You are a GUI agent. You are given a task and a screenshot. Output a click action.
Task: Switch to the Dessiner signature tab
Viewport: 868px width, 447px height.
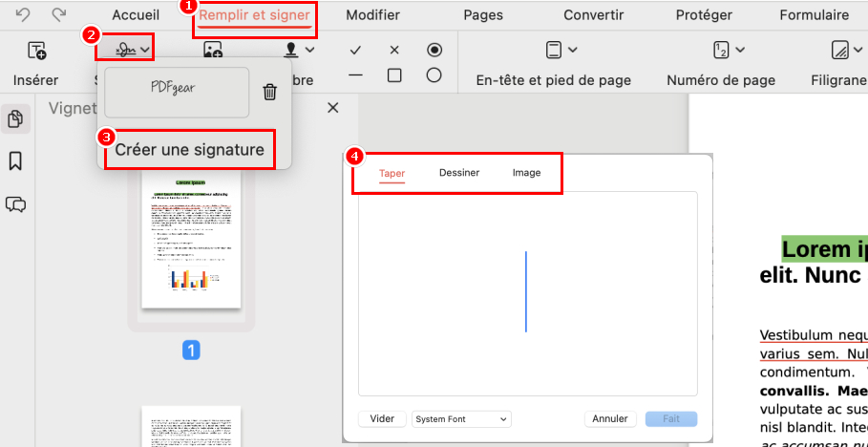(x=459, y=173)
